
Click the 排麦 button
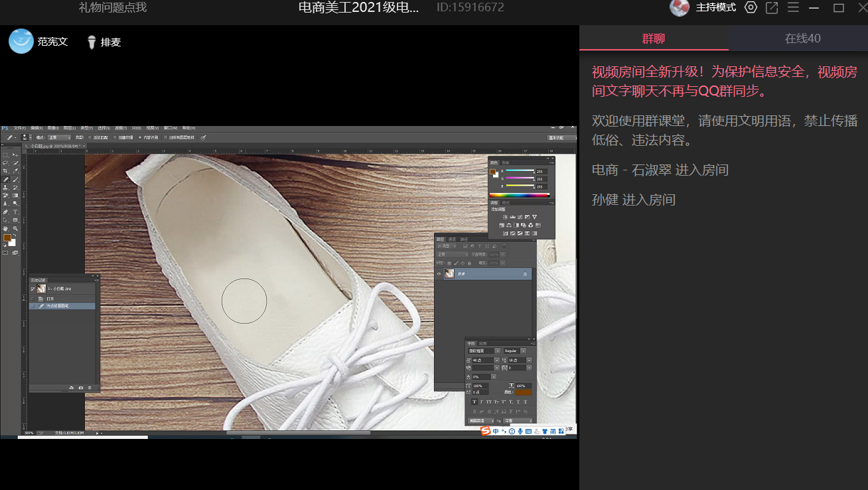pos(104,42)
